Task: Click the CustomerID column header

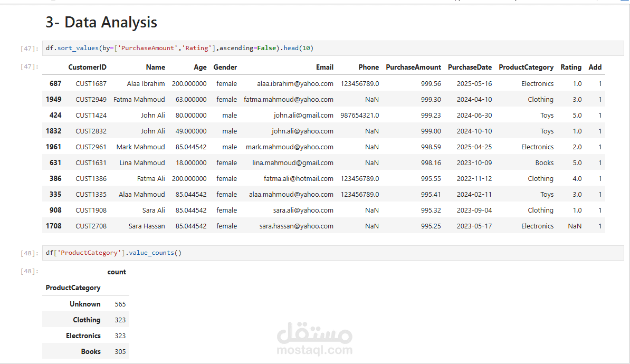Action: (87, 67)
